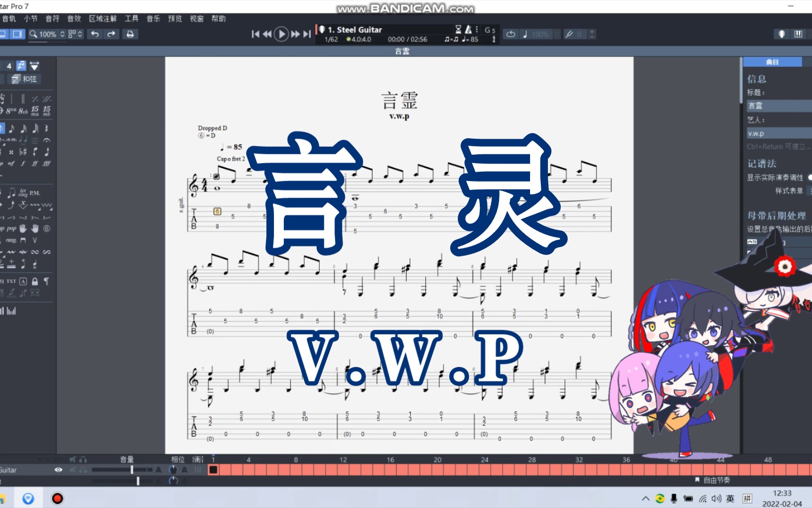
Task: Open the zoom 100% dropdown
Action: pyautogui.click(x=47, y=34)
